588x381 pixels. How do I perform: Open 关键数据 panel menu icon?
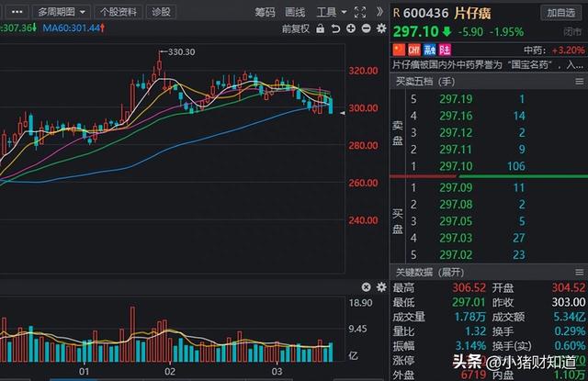[x=580, y=272]
